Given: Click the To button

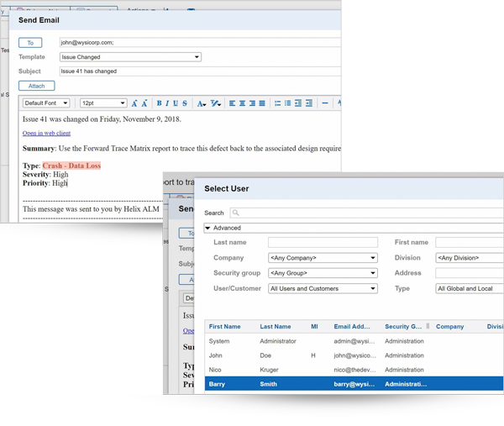Looking at the screenshot, I should (x=30, y=43).
